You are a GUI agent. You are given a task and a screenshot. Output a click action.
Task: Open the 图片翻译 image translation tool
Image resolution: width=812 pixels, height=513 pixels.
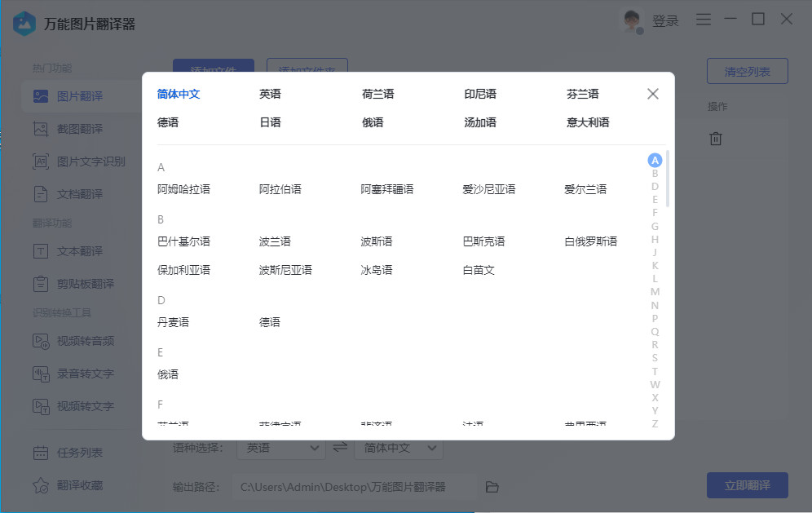[79, 96]
